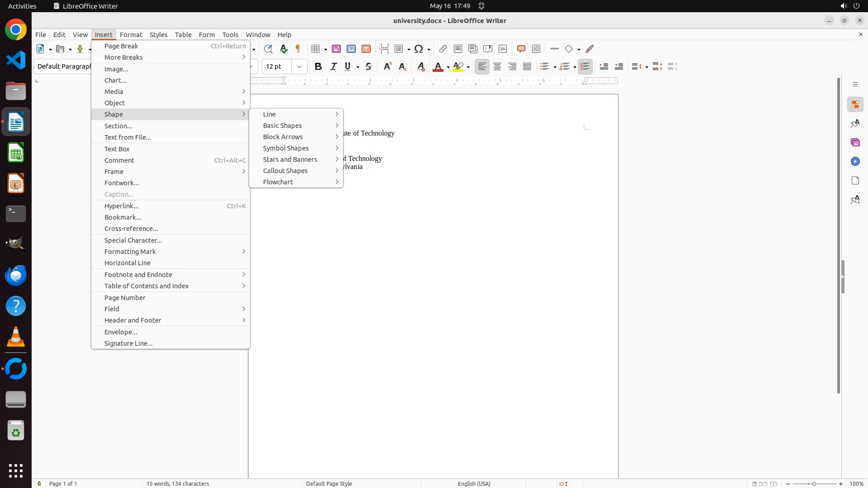The height and width of the screenshot is (488, 868).
Task: Click the Superscript icon
Action: [387, 66]
